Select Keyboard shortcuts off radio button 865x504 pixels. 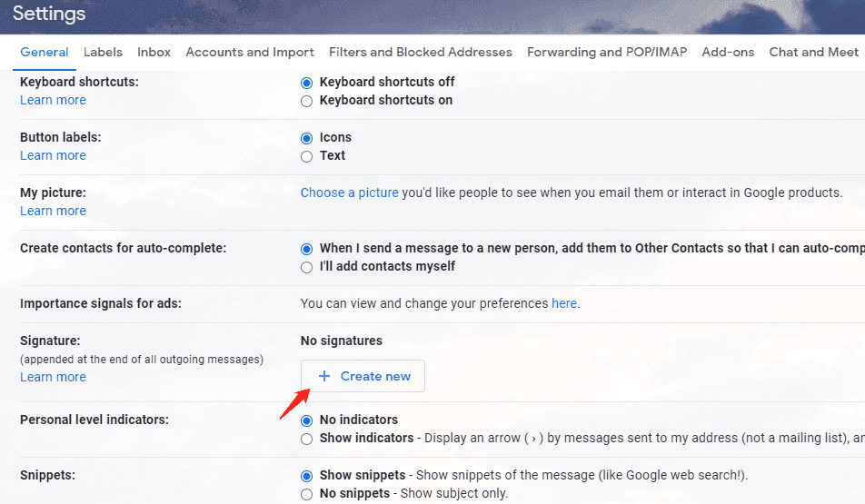pyautogui.click(x=307, y=83)
